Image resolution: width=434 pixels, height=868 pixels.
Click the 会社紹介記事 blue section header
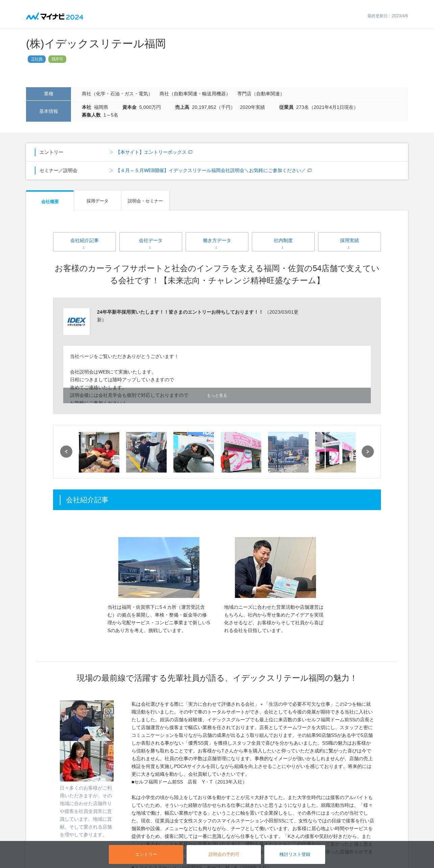(x=217, y=500)
